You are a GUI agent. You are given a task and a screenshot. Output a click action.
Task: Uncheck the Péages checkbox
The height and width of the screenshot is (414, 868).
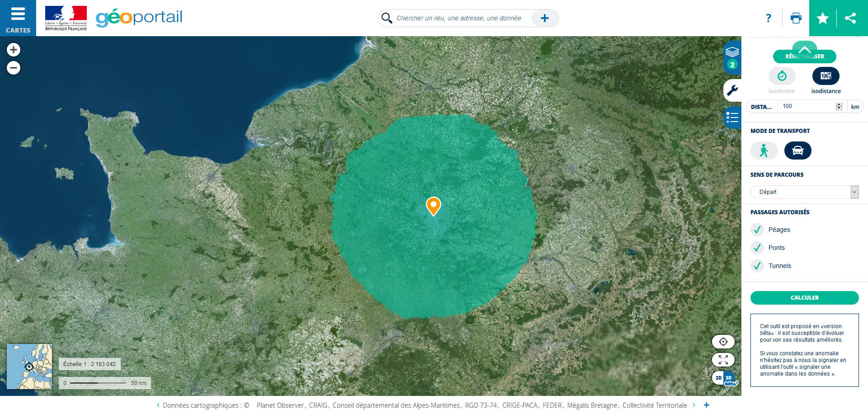click(x=758, y=230)
